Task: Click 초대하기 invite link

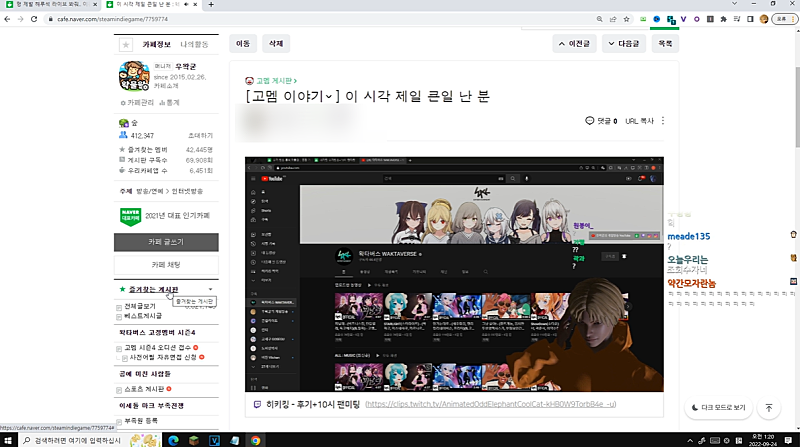Action: (201, 136)
